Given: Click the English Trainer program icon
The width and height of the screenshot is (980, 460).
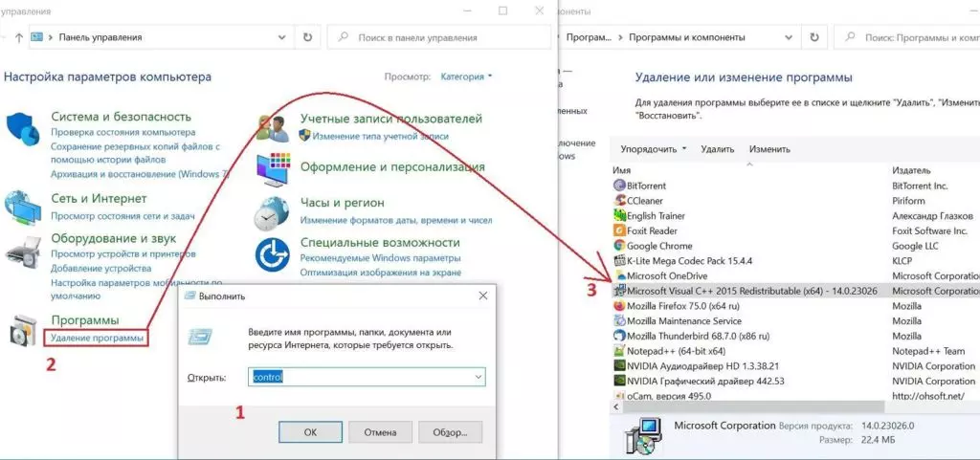Looking at the screenshot, I should 619,215.
